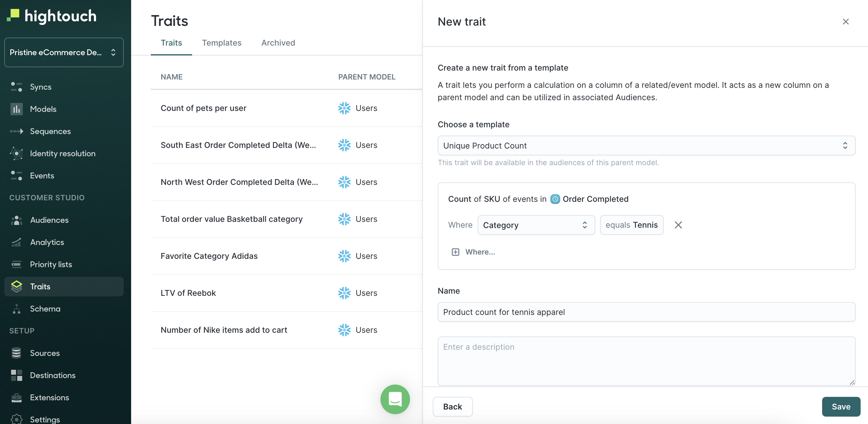868x424 pixels.
Task: Click the Destinations grid icon
Action: 16,375
